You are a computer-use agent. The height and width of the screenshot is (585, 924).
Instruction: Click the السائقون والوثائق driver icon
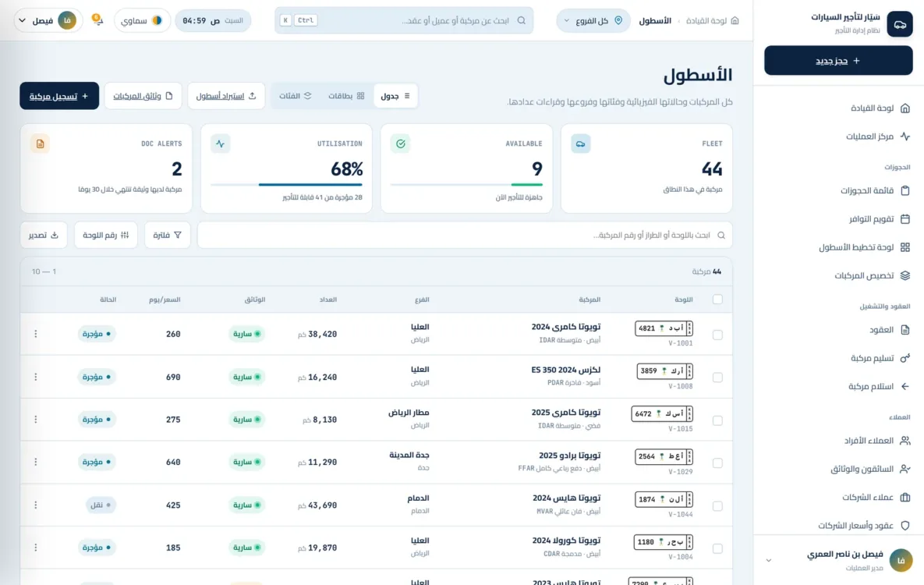[905, 469]
